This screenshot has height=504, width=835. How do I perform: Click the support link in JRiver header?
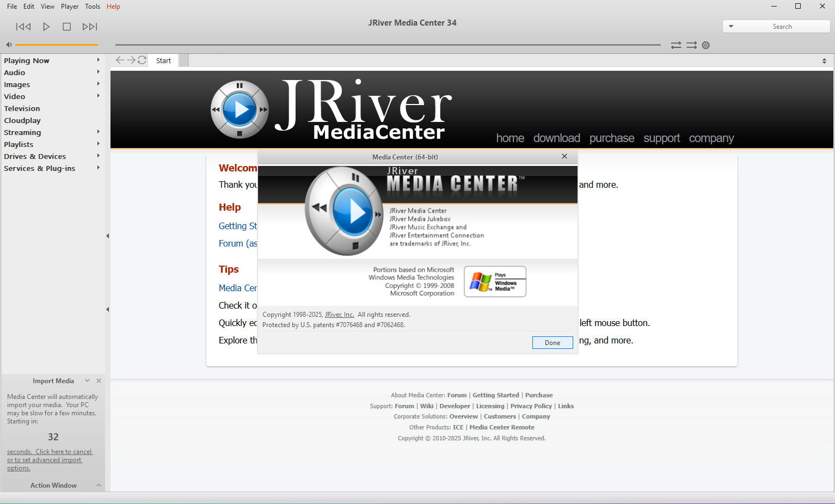pos(662,138)
